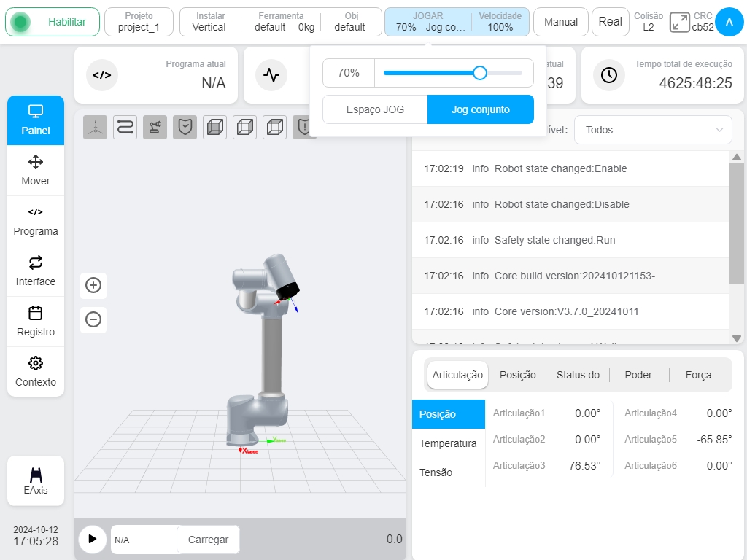Select the wireframe cube view icon
The height and width of the screenshot is (560, 747).
[x=245, y=127]
